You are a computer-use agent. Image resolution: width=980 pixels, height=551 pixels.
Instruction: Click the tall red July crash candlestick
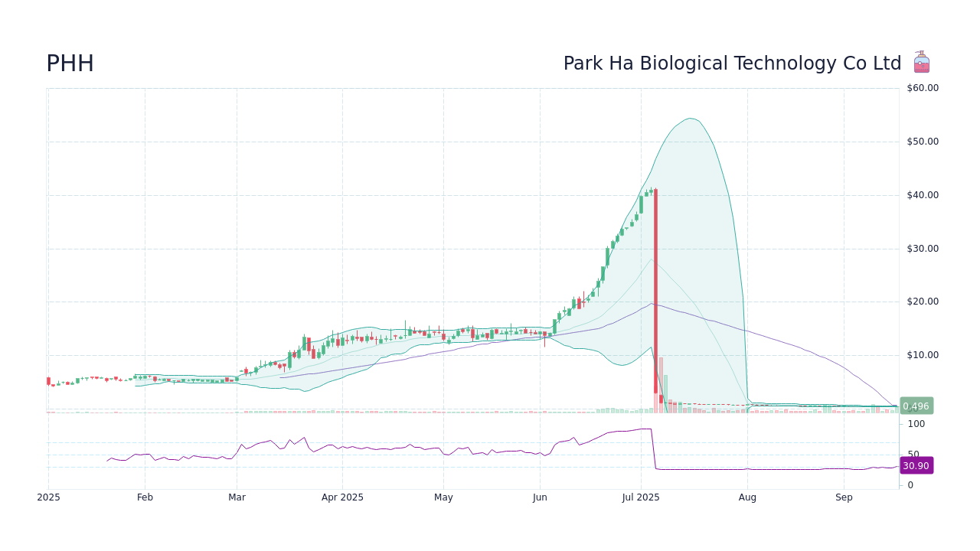tap(655, 295)
